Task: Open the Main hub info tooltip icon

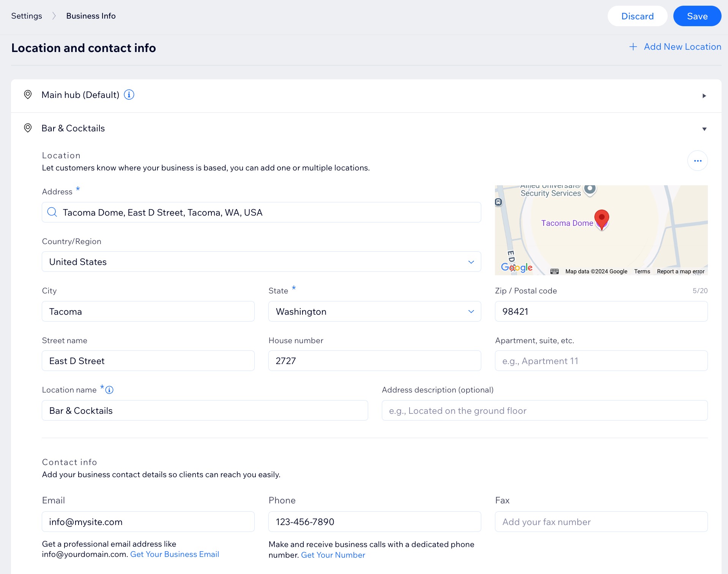Action: (x=129, y=95)
